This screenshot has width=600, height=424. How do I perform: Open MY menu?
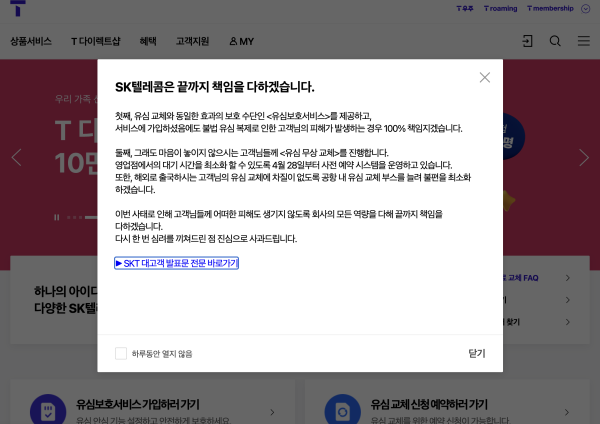click(x=241, y=41)
